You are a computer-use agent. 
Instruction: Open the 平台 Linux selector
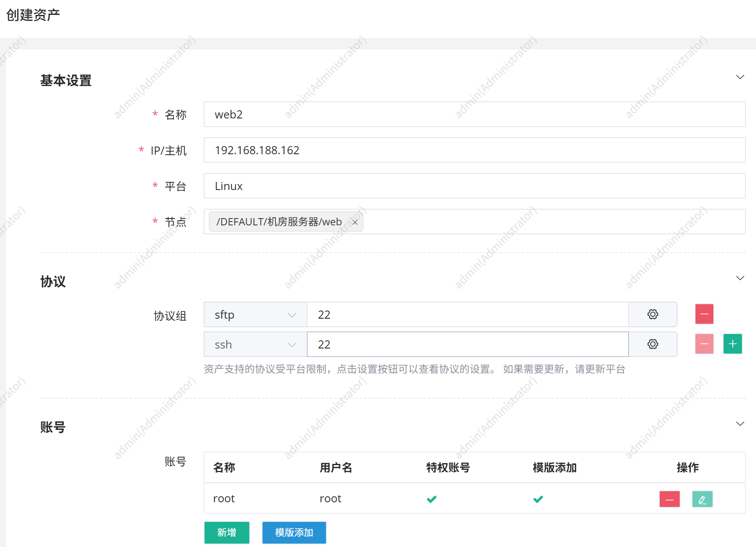coord(474,186)
